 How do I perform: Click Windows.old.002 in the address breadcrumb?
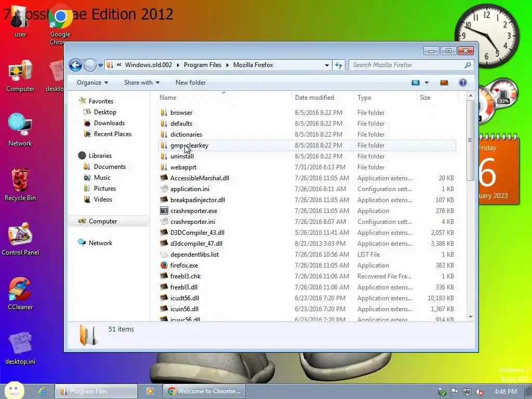(x=148, y=65)
